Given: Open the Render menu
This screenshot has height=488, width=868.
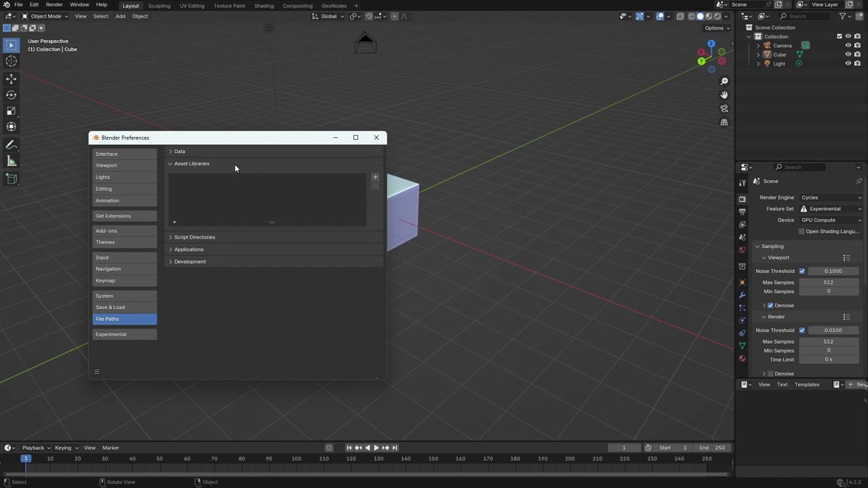Looking at the screenshot, I should 54,5.
